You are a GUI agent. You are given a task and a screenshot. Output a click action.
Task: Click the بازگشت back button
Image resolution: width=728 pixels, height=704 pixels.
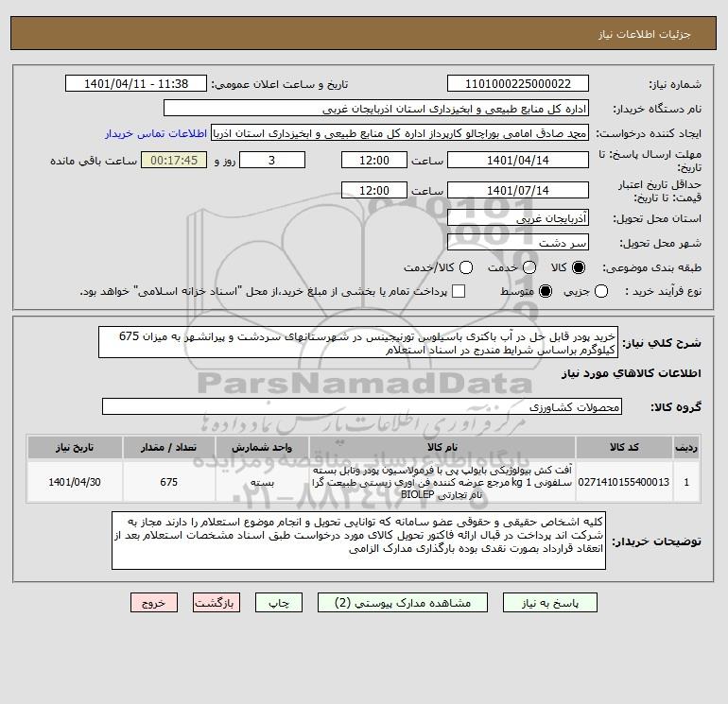pos(217,603)
